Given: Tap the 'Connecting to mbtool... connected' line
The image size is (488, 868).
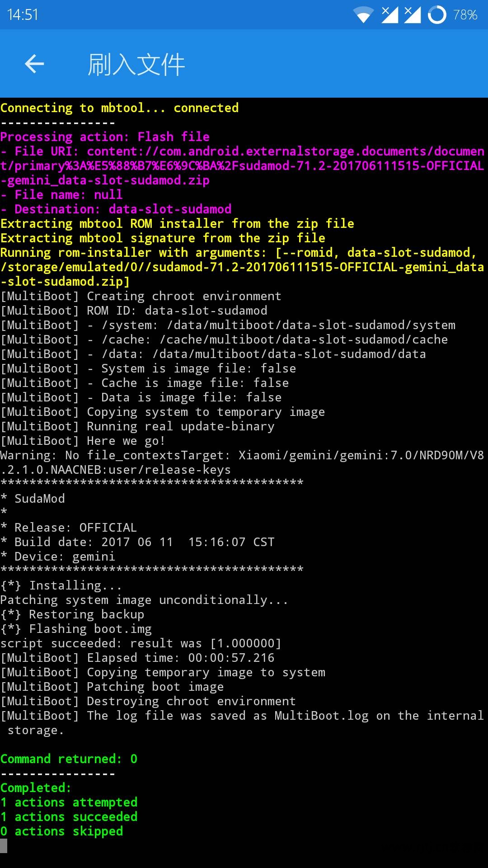Looking at the screenshot, I should click(119, 108).
